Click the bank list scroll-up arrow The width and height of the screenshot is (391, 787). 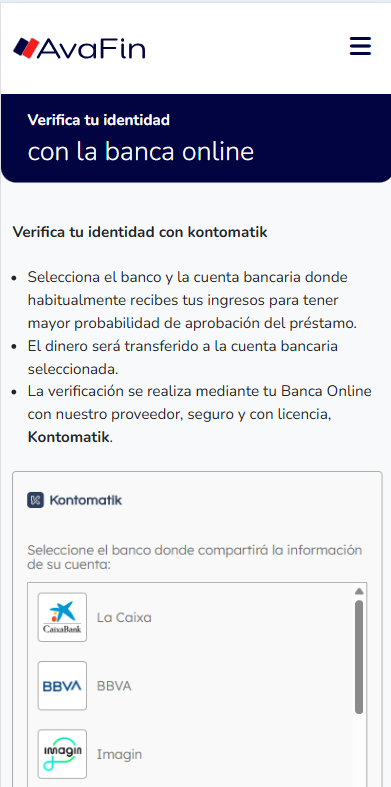pyautogui.click(x=359, y=591)
